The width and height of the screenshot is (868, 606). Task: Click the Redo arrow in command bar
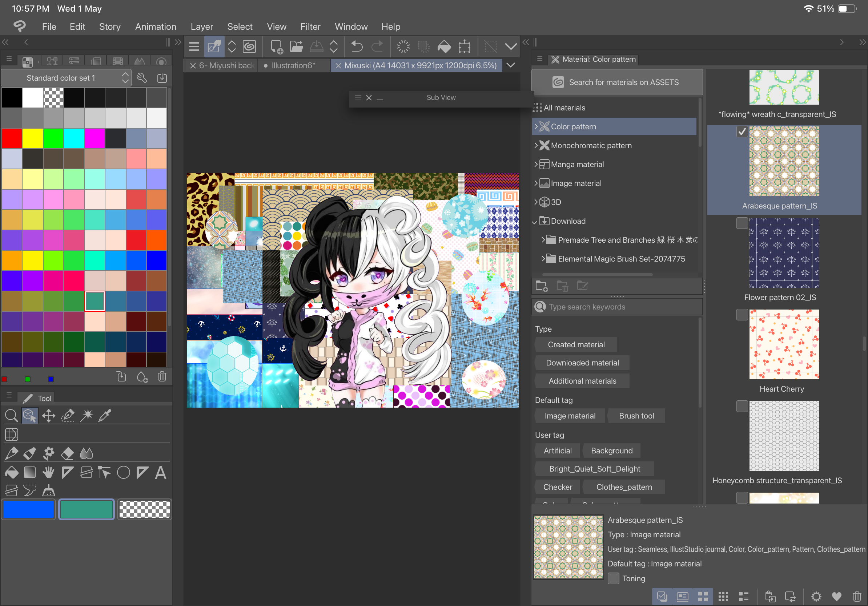tap(377, 47)
